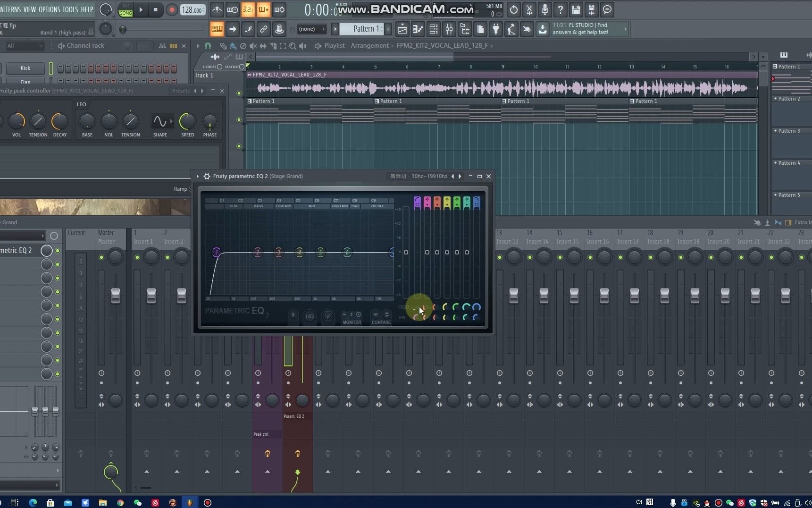Toggle the channel rack graph editor icon

point(162,46)
